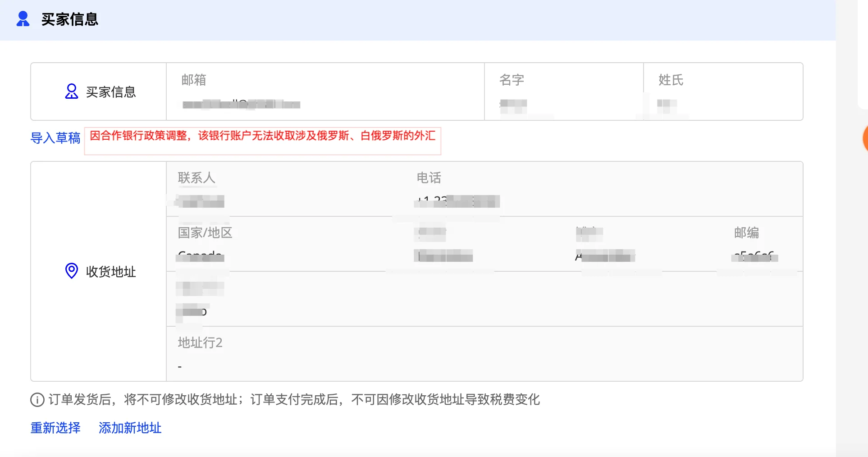Click the blue user icon in header
This screenshot has width=868, height=457.
pyautogui.click(x=23, y=19)
